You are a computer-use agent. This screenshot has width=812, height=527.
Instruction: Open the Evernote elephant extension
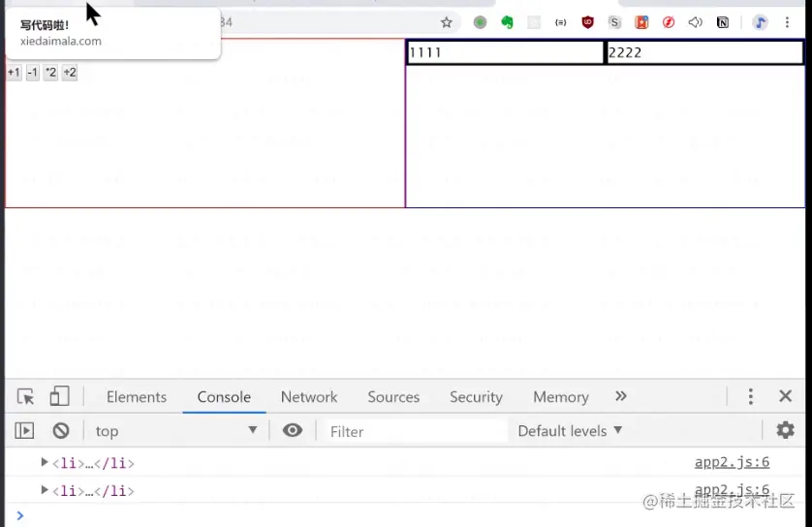click(x=507, y=22)
